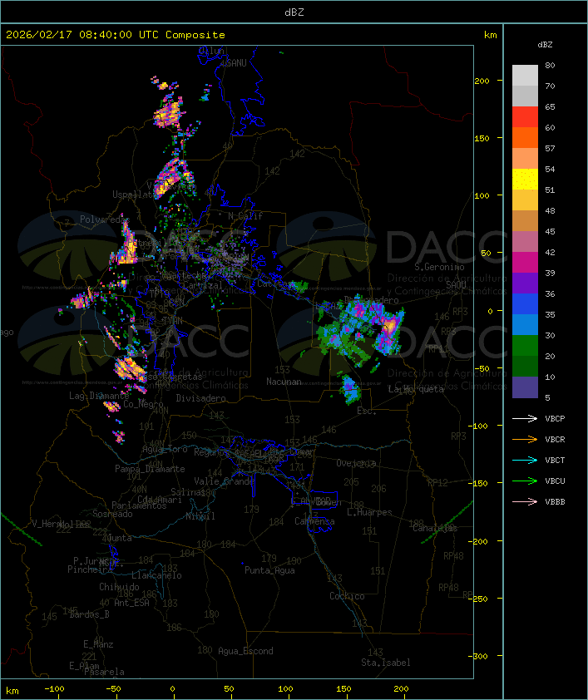Click the Valle_Grande map label

coord(224,481)
